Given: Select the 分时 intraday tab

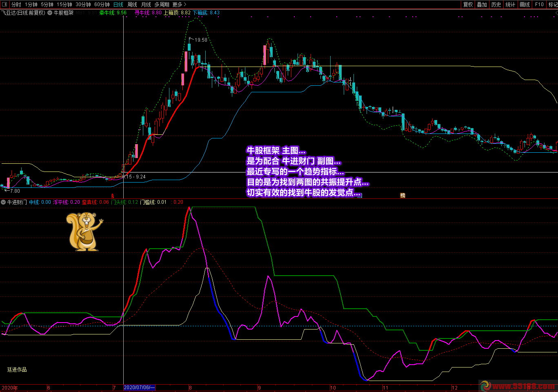Looking at the screenshot, I should (16, 4).
